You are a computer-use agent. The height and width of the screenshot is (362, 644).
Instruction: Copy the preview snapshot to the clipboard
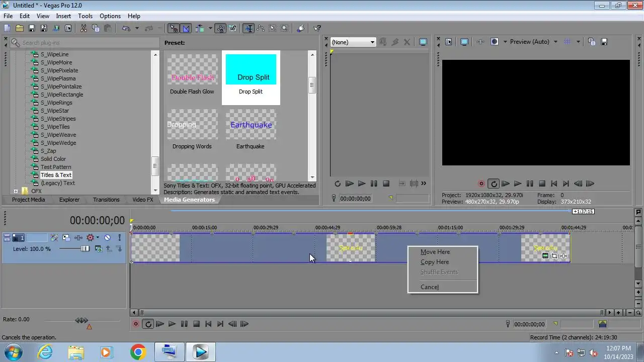tap(592, 42)
